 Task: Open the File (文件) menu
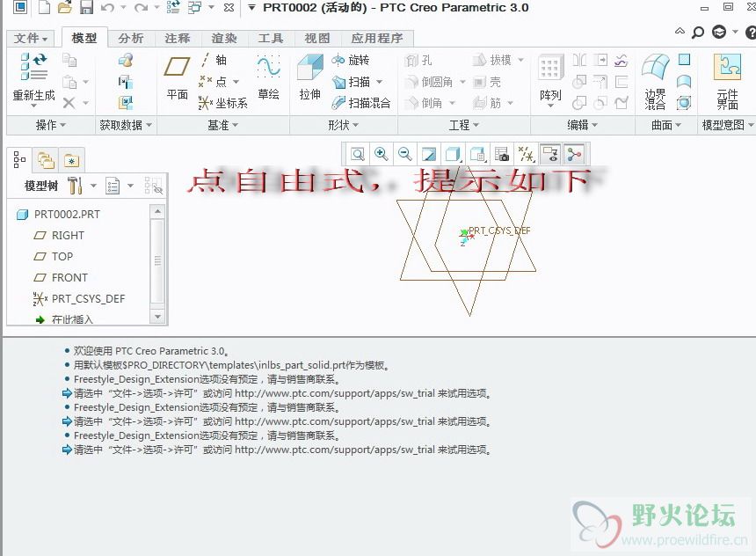31,38
